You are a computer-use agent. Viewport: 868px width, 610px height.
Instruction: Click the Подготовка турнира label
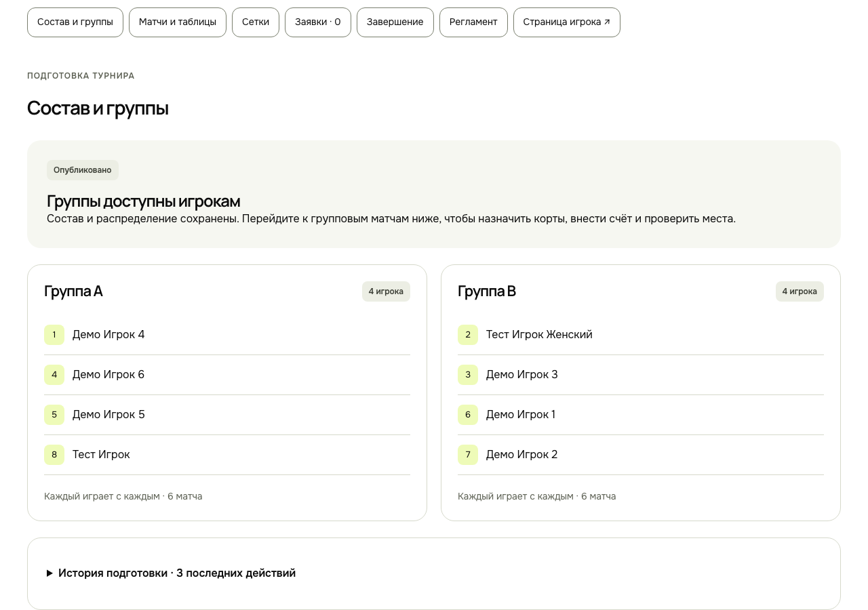pyautogui.click(x=81, y=76)
